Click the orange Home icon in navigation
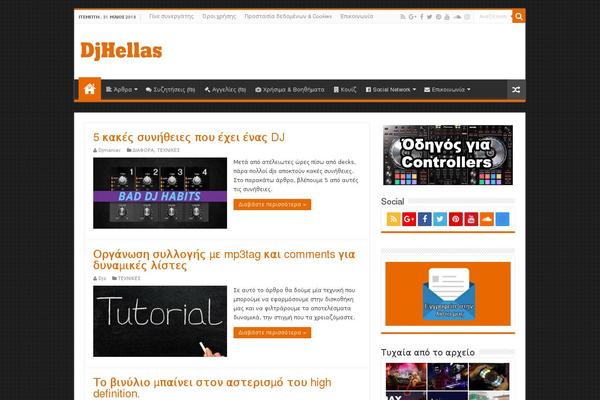The height and width of the screenshot is (400, 600). click(x=90, y=89)
